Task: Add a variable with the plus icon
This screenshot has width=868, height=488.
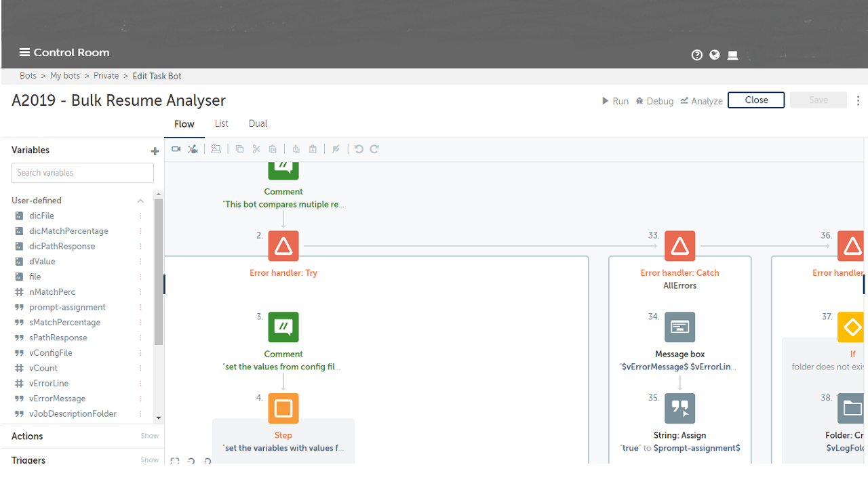Action: [x=155, y=151]
